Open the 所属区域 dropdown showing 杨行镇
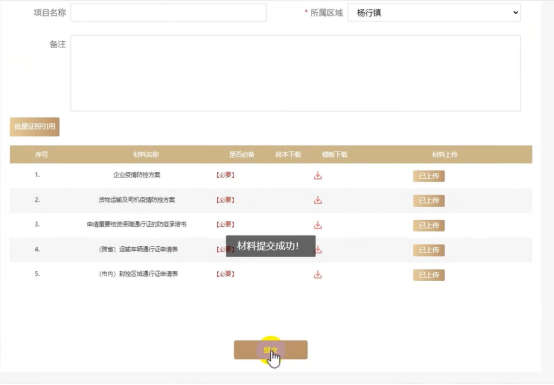Viewport: 554px width, 385px height. (x=434, y=13)
